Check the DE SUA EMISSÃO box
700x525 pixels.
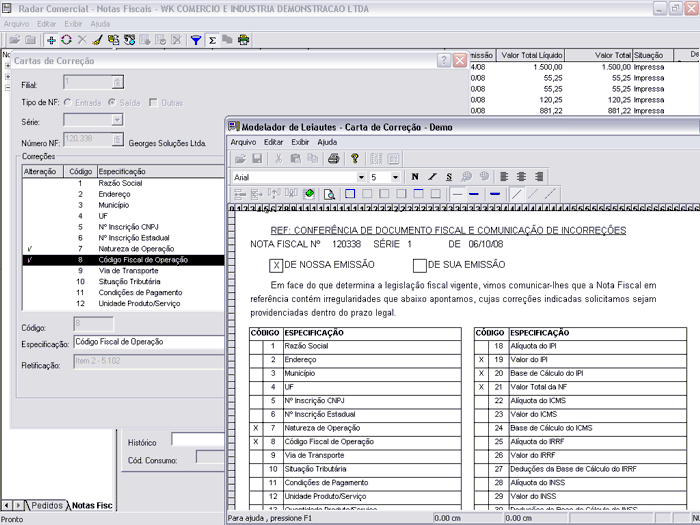coord(420,265)
